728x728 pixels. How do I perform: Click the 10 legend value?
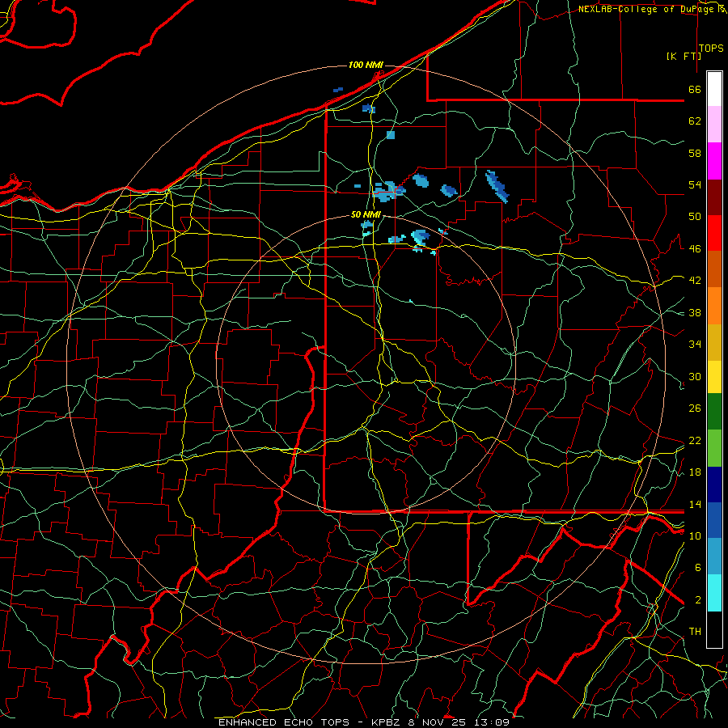click(695, 535)
